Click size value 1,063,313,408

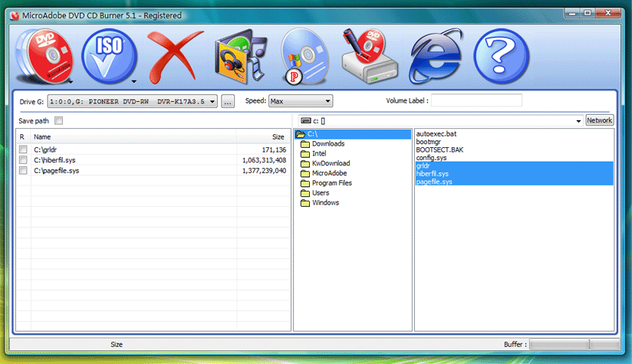coord(264,160)
